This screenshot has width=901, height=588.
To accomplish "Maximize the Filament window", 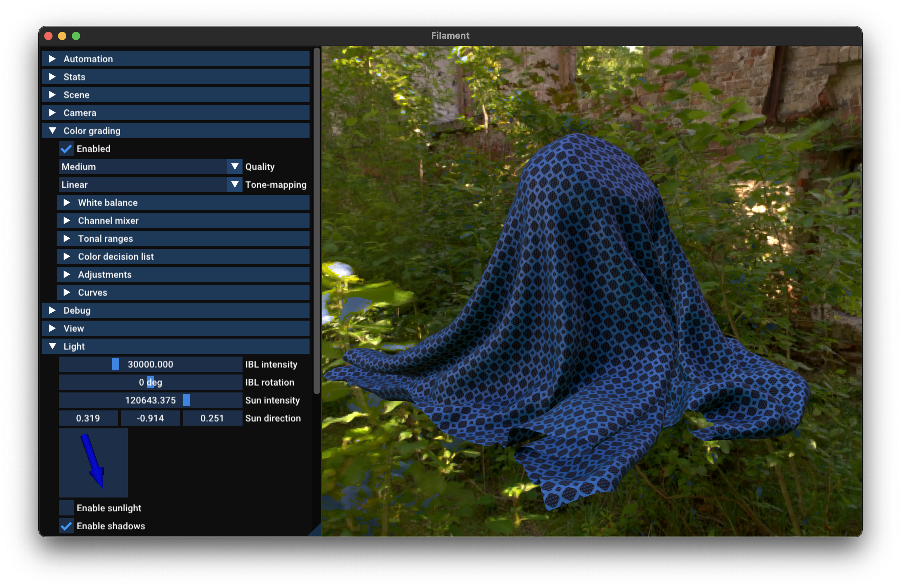I will tap(76, 36).
